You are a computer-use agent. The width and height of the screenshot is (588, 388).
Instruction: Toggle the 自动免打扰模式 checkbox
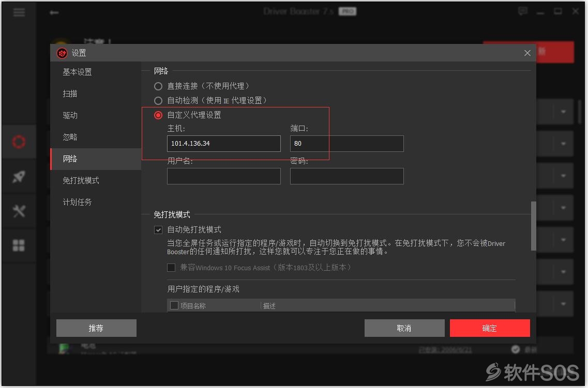(x=158, y=229)
